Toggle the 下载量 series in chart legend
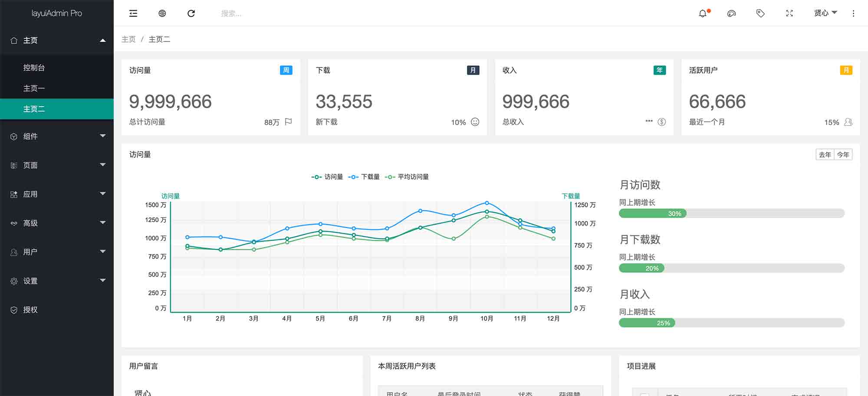868x396 pixels. 364,177
